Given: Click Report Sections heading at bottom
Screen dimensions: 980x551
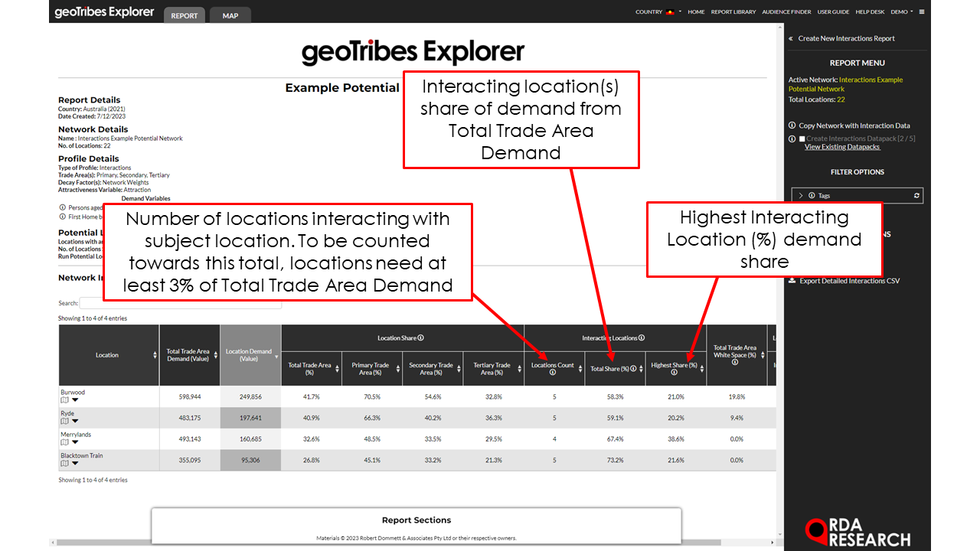Looking at the screenshot, I should (x=416, y=520).
